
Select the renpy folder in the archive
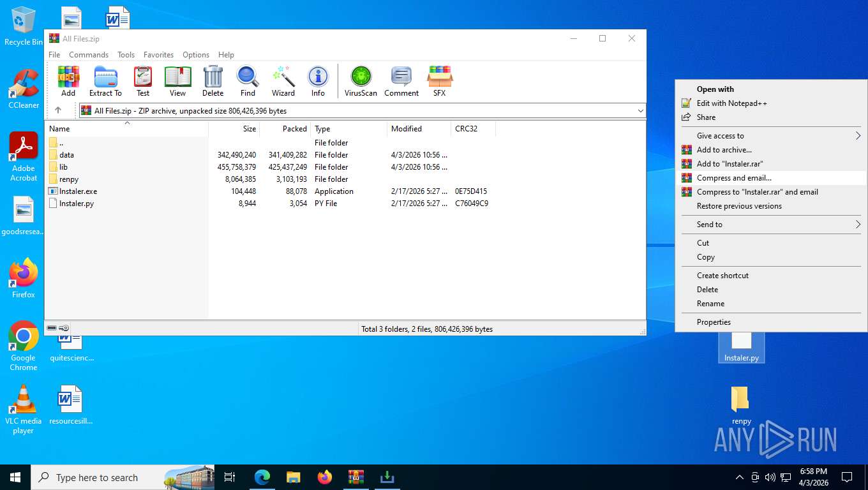345,179
